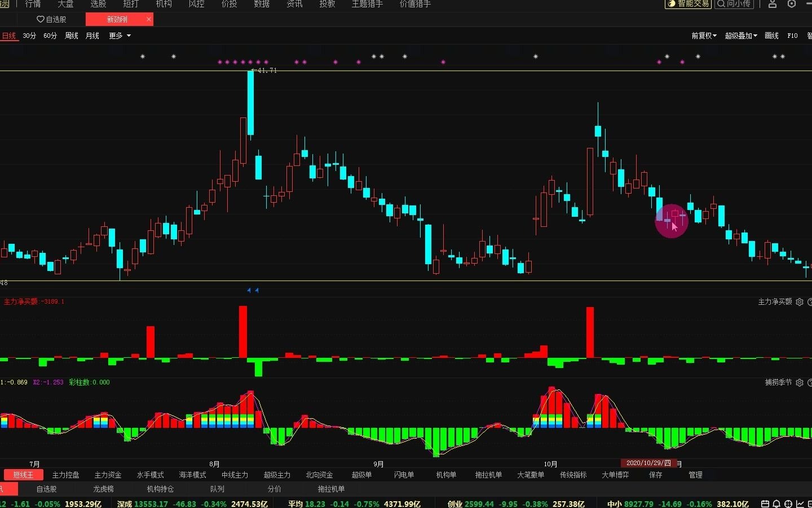812x508 pixels.
Task: Click 保存 to save template
Action: 655,475
